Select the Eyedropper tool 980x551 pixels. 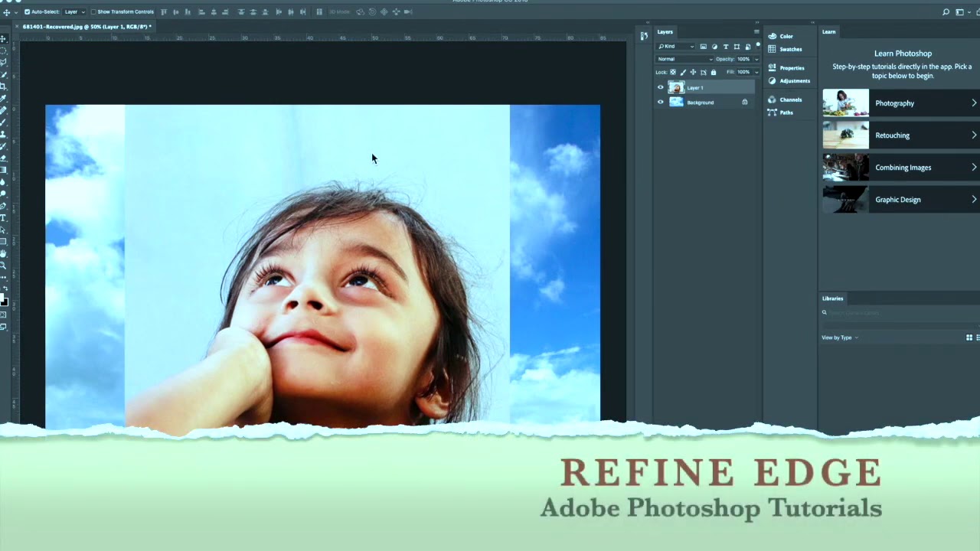pos(4,98)
